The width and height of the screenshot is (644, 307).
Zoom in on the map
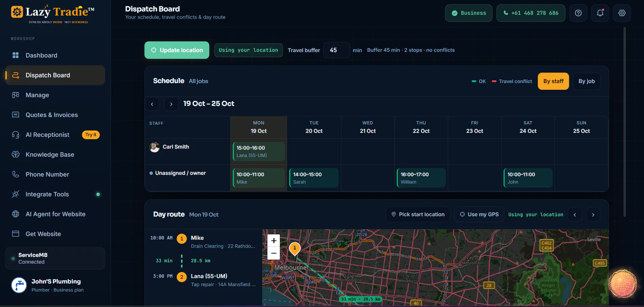[274, 241]
